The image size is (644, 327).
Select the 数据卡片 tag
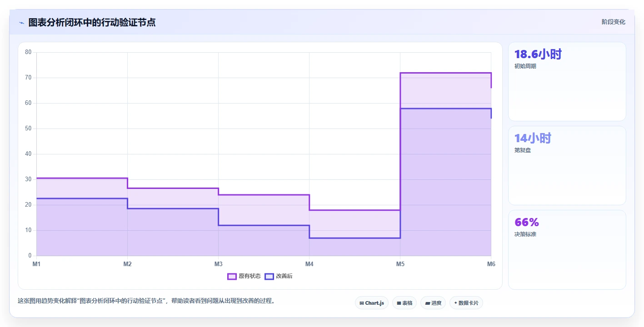coord(466,303)
